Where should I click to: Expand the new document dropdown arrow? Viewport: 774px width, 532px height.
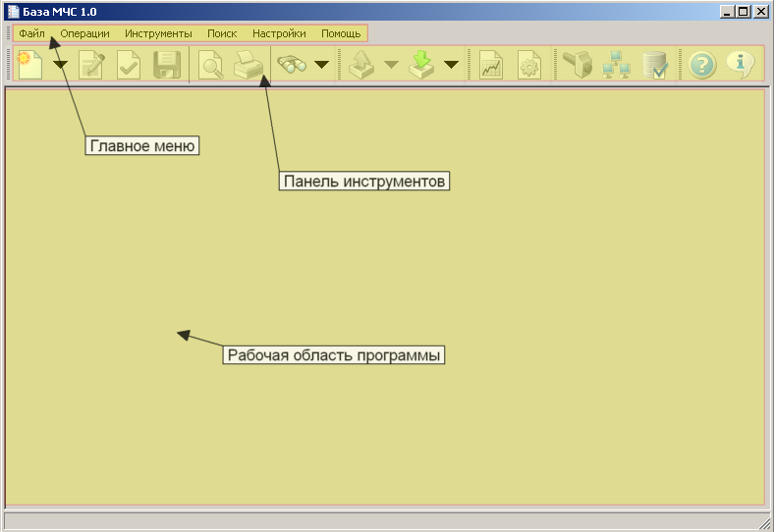(60, 65)
